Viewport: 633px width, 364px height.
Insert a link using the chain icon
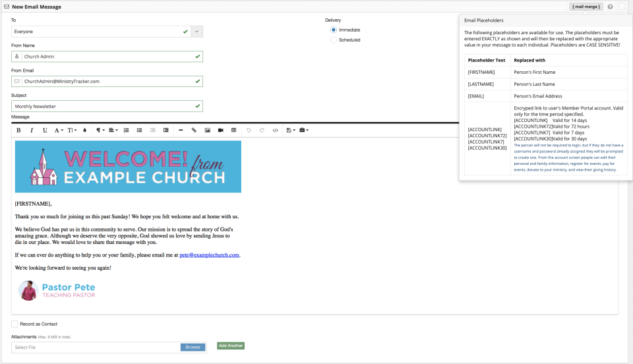[x=194, y=131]
